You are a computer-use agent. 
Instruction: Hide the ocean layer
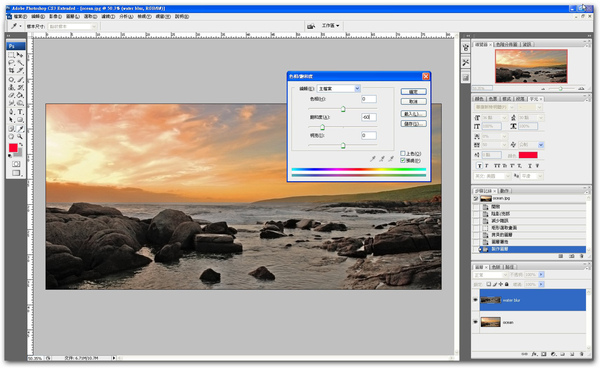pyautogui.click(x=476, y=322)
